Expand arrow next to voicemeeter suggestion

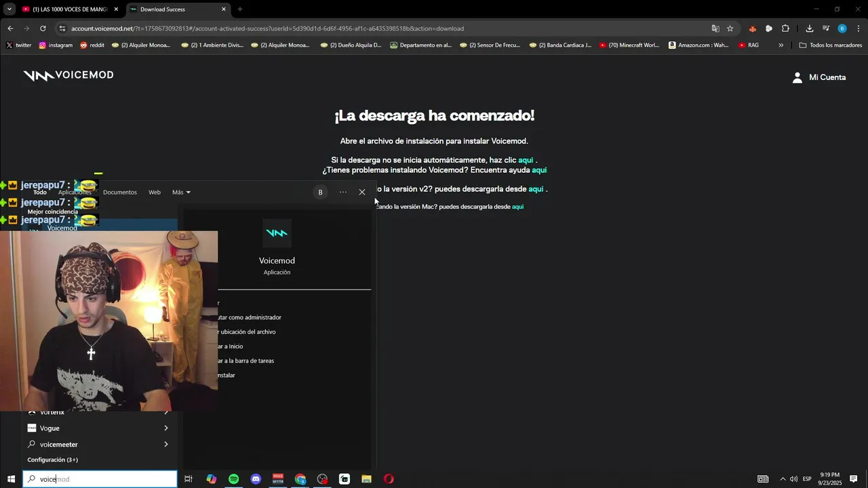click(x=166, y=445)
